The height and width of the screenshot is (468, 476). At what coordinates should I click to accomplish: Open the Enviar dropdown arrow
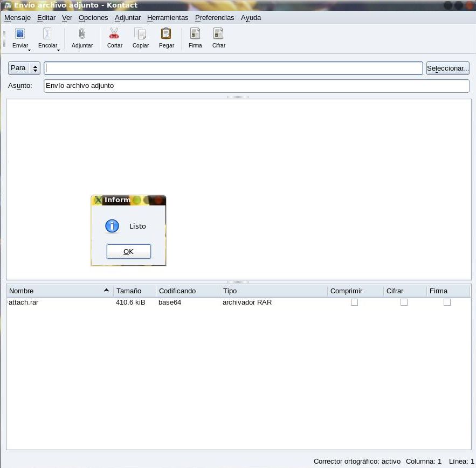tap(29, 50)
